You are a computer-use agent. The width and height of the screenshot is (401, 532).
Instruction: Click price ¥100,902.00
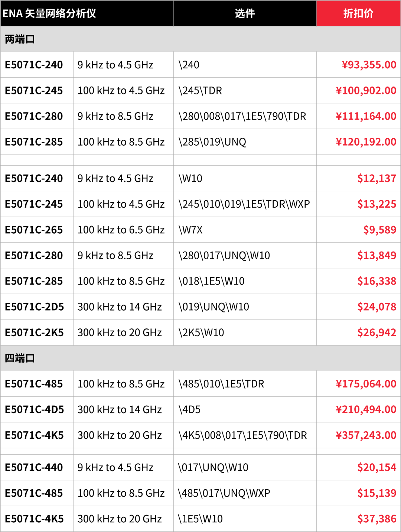pyautogui.click(x=366, y=90)
